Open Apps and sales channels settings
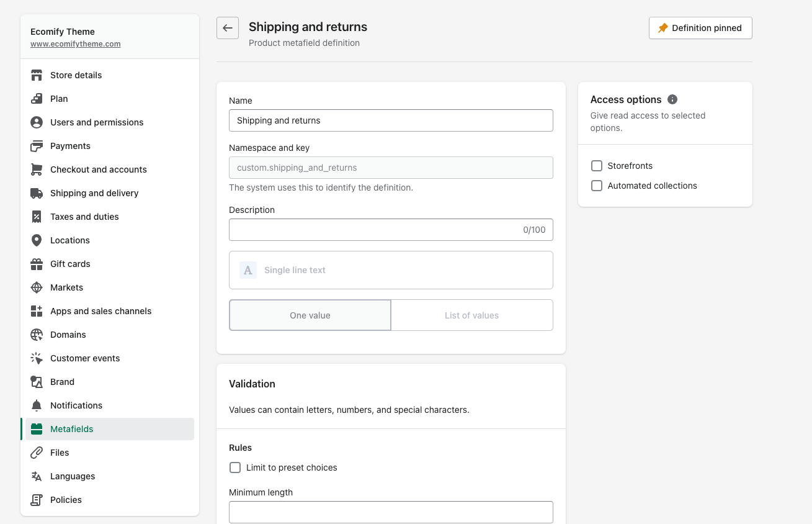This screenshot has height=524, width=812. [x=110, y=311]
